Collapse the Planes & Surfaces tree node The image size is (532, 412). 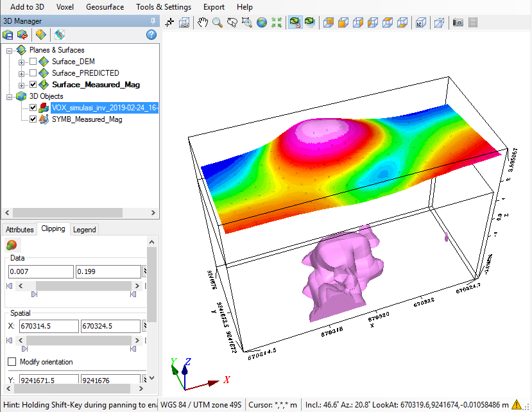click(10, 50)
